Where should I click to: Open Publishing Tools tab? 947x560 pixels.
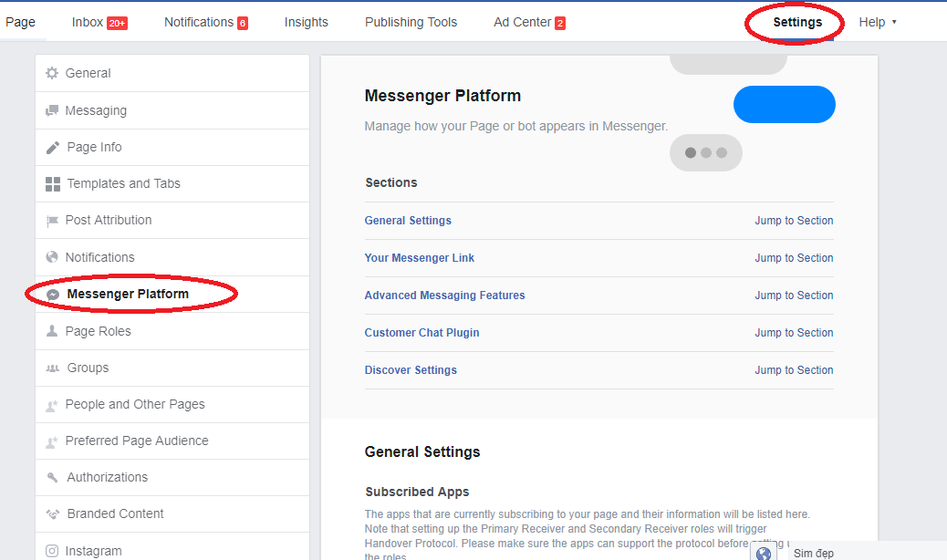point(411,22)
